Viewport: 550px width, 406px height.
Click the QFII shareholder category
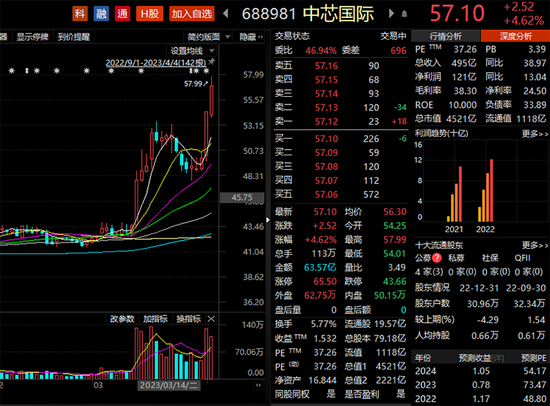[x=522, y=258]
